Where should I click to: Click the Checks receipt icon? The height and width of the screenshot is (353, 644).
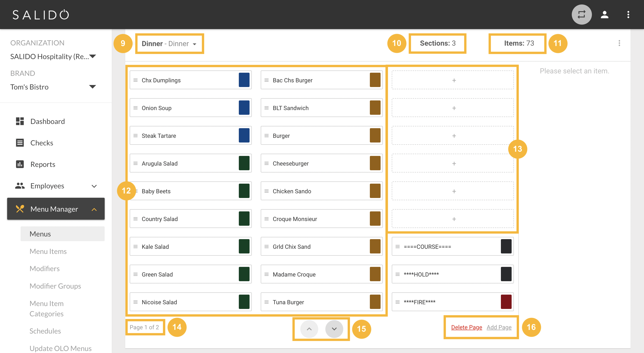[20, 143]
